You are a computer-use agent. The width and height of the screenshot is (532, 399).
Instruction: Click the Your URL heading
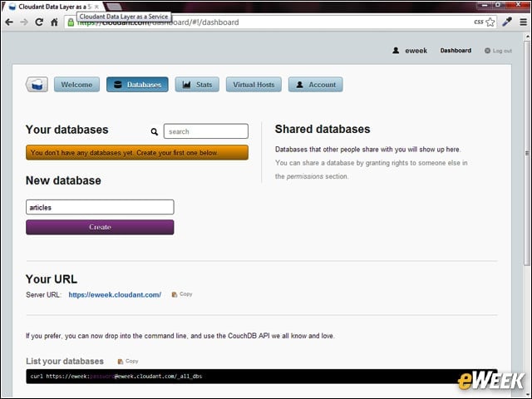coord(52,279)
